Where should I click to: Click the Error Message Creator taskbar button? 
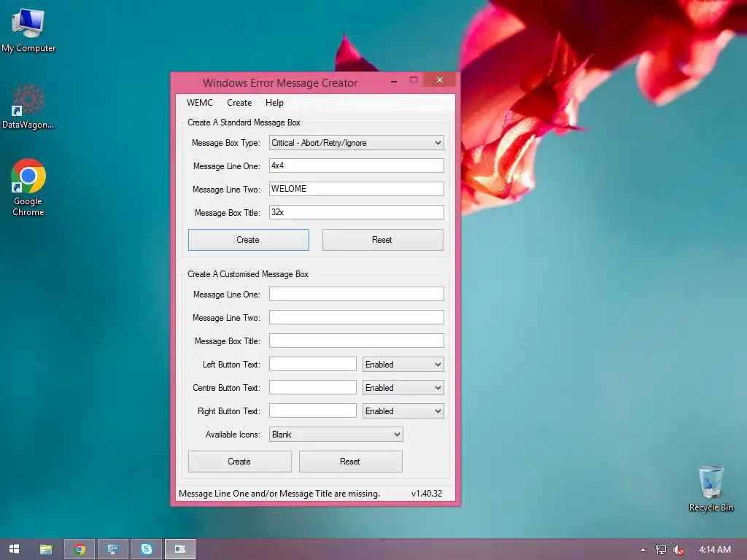tap(180, 549)
